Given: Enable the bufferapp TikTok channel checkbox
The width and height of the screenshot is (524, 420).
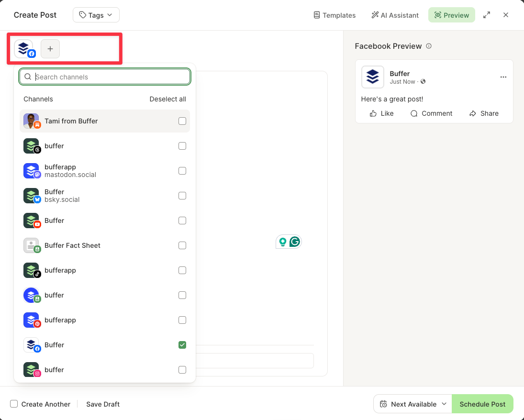Looking at the screenshot, I should 182,270.
